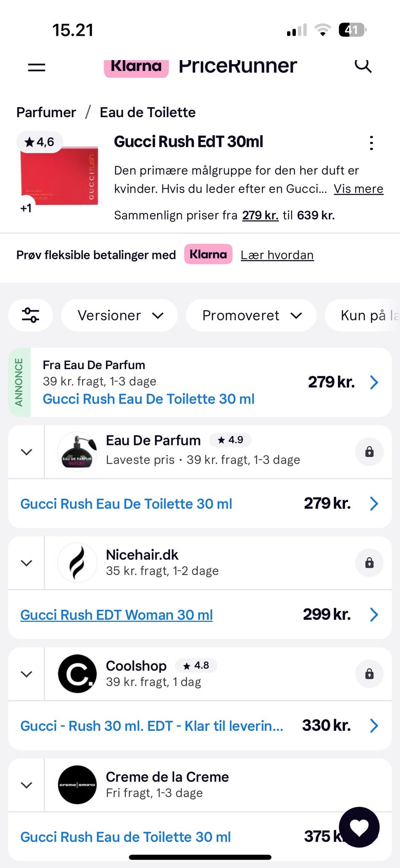Tap the heart favorite button
The width and height of the screenshot is (400, 868).
tap(359, 827)
